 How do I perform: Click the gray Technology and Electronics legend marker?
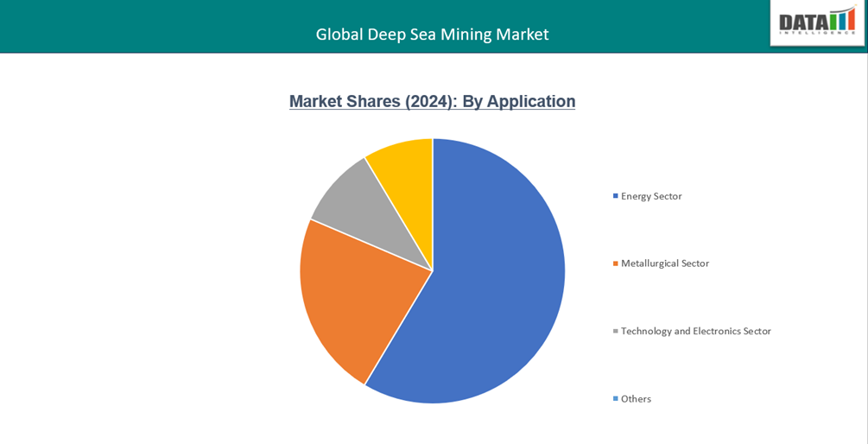click(x=615, y=331)
